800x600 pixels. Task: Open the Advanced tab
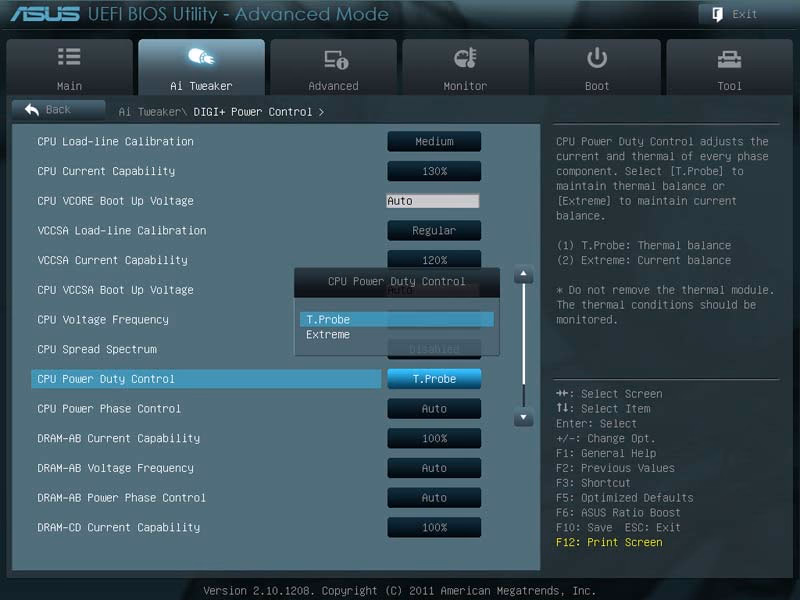point(334,67)
